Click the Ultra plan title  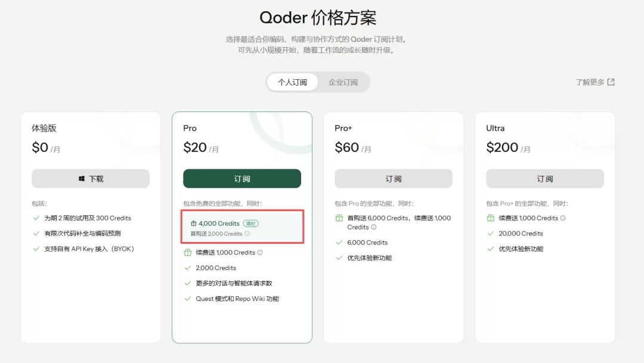496,128
